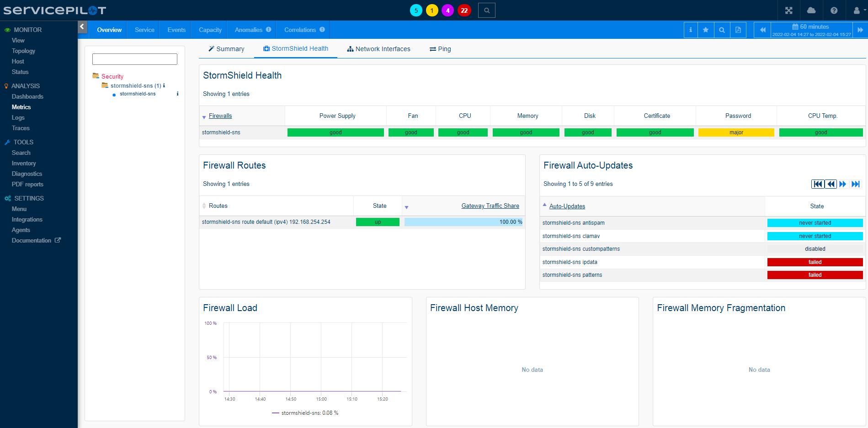Image resolution: width=868 pixels, height=428 pixels.
Task: Shift time range backward with rewind arrows
Action: (762, 30)
